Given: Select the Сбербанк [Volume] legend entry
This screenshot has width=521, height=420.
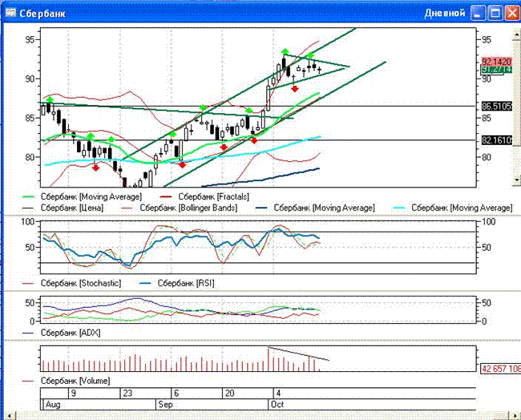Looking at the screenshot, I should [66, 381].
